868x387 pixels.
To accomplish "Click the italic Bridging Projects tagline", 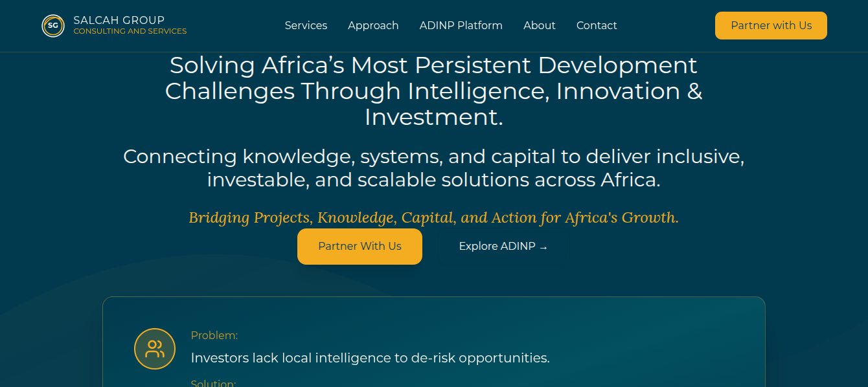I will (x=433, y=217).
